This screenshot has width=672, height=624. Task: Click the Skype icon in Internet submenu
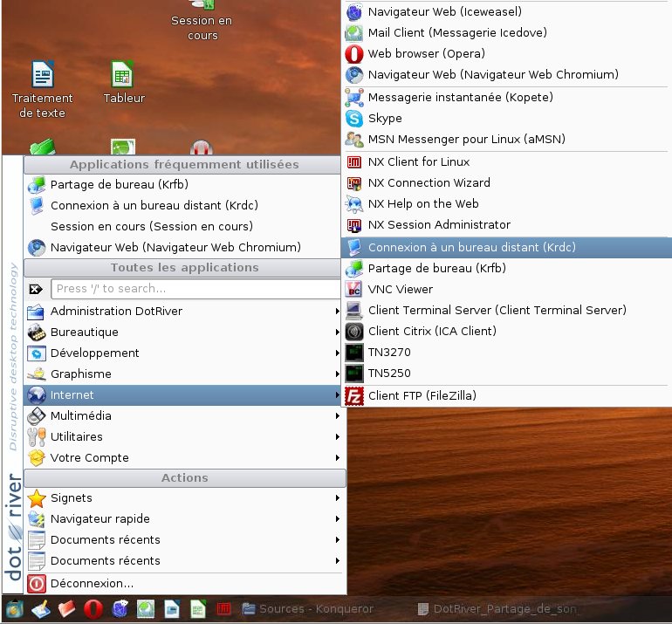[x=354, y=119]
